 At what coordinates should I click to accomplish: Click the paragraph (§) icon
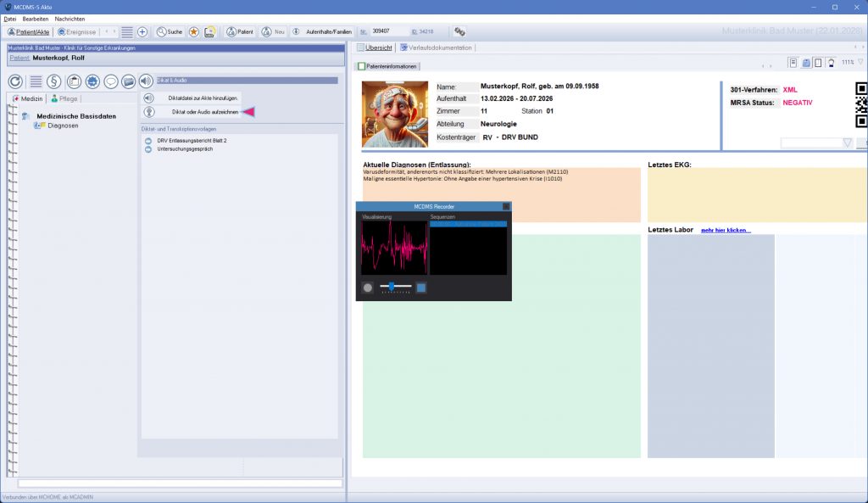pos(53,81)
